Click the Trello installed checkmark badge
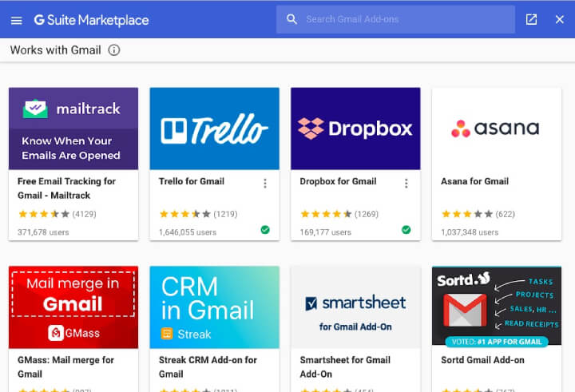Screen dimensions: 575x392 point(265,230)
